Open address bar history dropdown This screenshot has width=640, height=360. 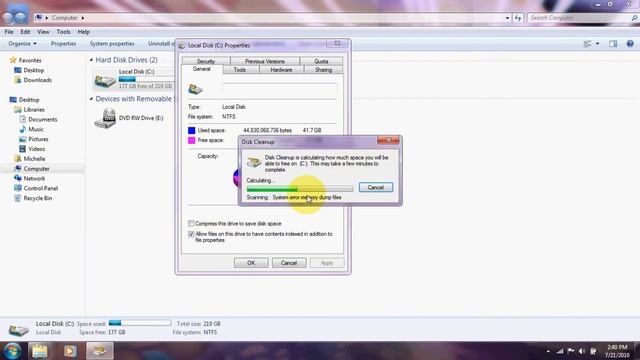click(x=507, y=18)
